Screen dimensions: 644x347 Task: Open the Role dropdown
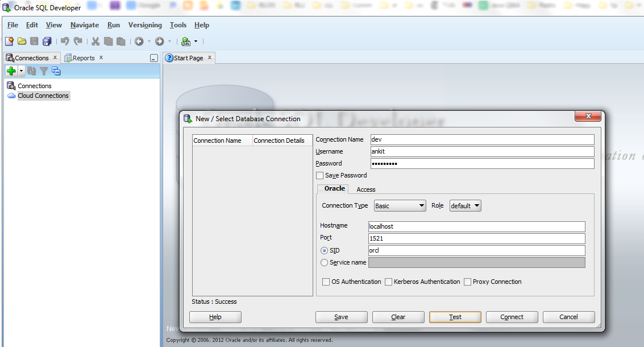[466, 205]
